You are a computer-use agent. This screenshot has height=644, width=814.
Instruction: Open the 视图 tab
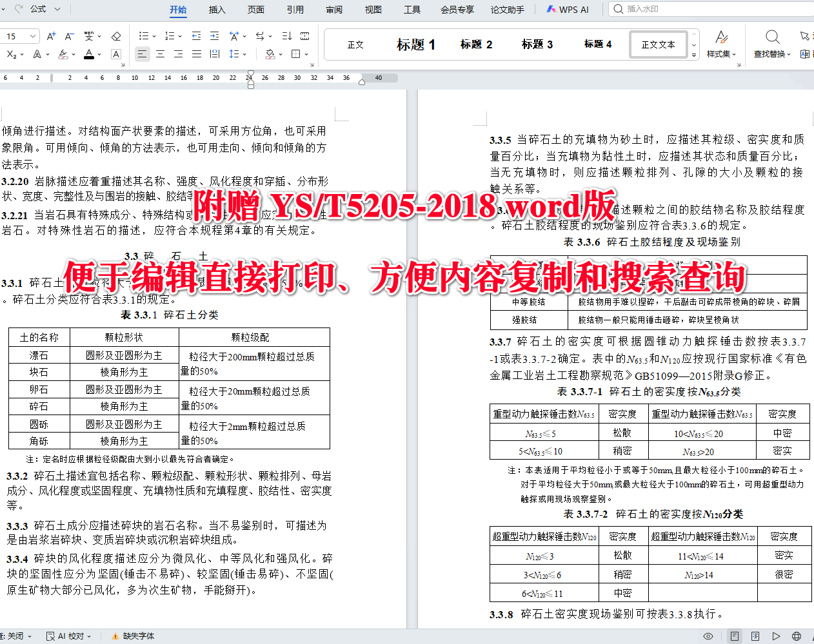[373, 10]
